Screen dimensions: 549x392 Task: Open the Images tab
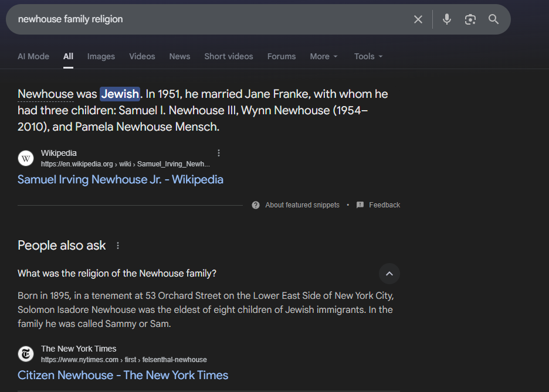pyautogui.click(x=101, y=56)
